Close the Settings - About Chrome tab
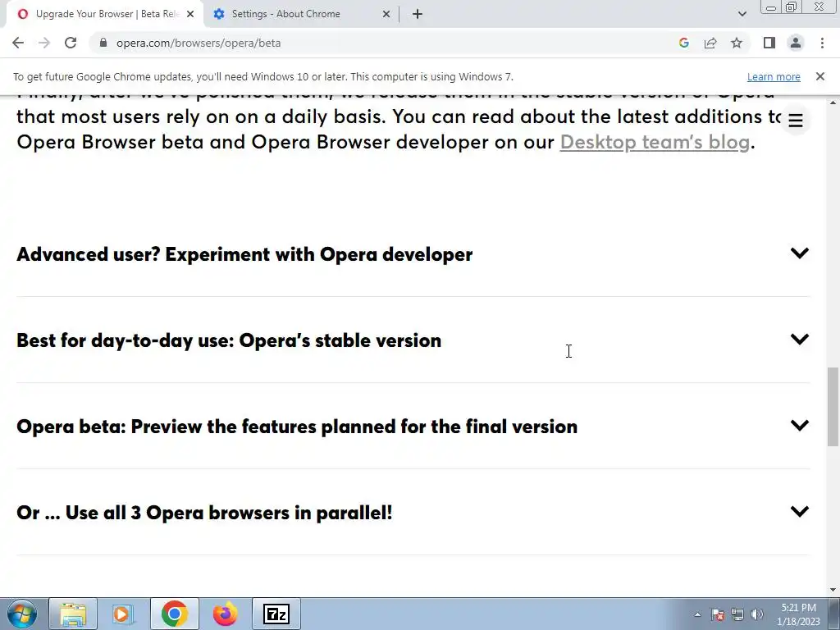The width and height of the screenshot is (840, 630). (x=386, y=14)
